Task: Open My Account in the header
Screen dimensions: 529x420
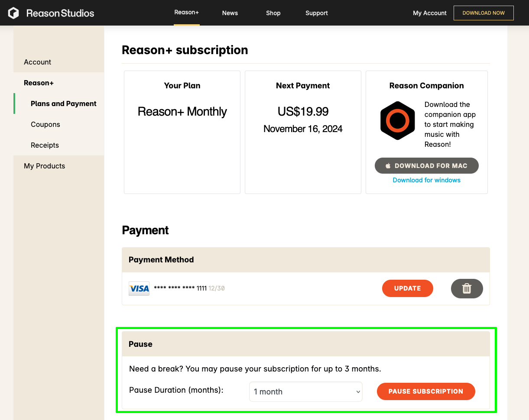Action: (x=430, y=13)
